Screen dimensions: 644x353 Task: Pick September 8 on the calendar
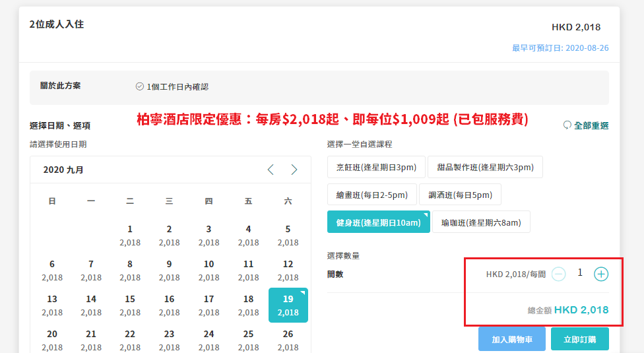130,270
